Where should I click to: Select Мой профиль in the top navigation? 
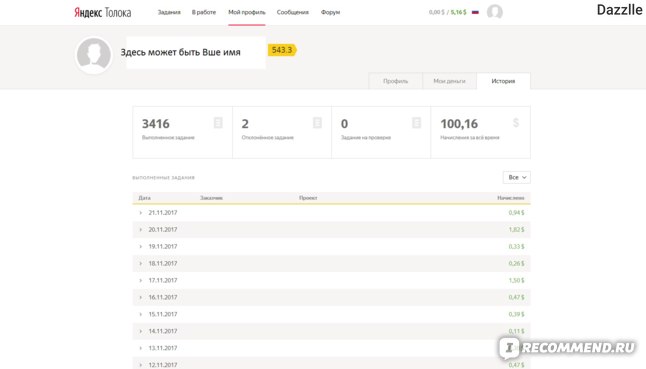pos(247,12)
